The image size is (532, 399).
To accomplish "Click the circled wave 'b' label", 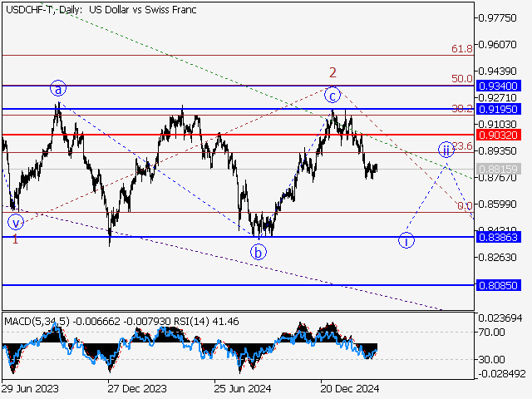I will [259, 251].
